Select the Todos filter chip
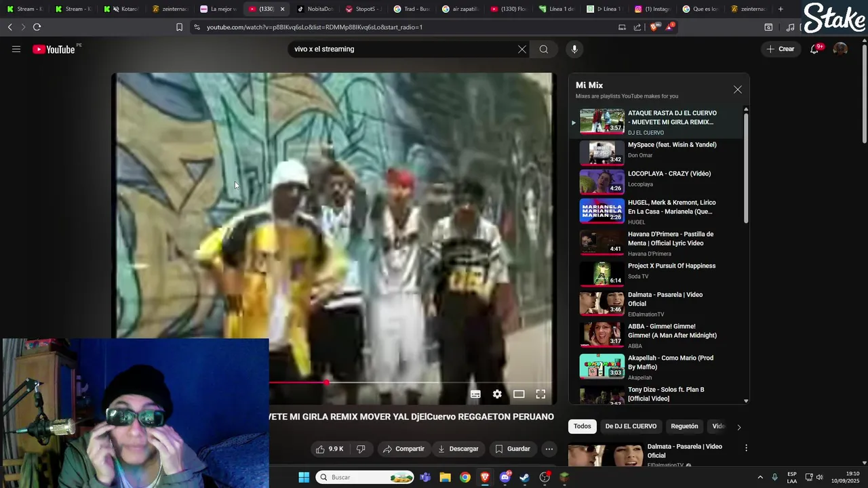This screenshot has width=868, height=488. tap(582, 426)
